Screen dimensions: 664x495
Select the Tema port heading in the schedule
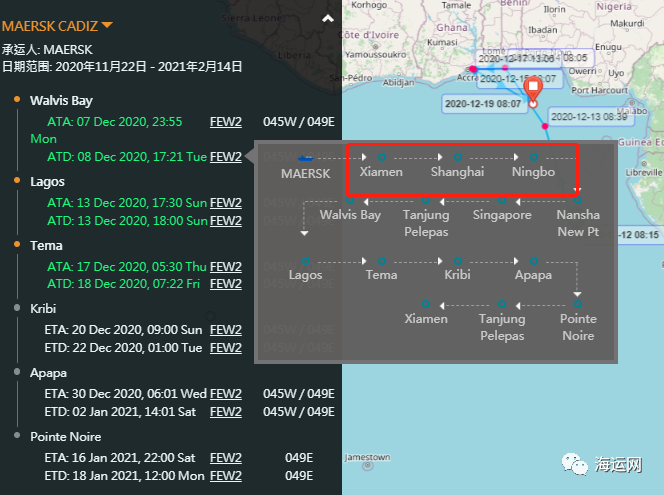tap(46, 246)
